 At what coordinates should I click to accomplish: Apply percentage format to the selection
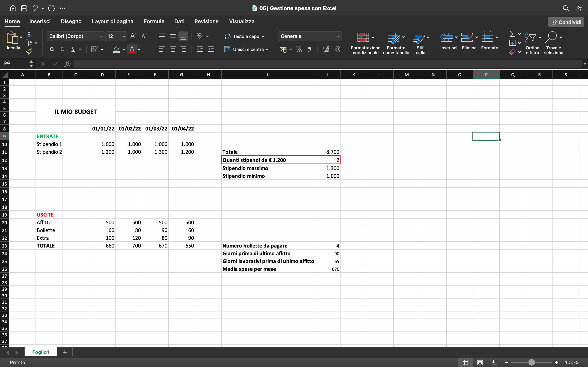(298, 49)
